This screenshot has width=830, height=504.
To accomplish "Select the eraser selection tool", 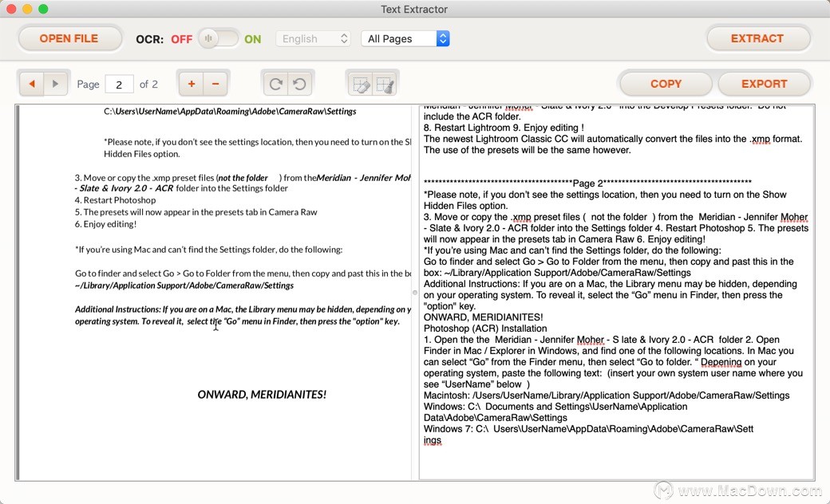I will pos(361,84).
